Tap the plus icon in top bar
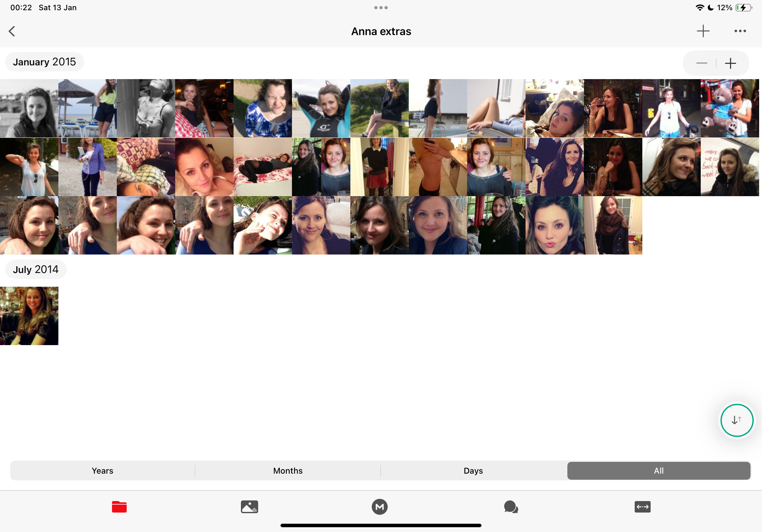The height and width of the screenshot is (532, 762). click(703, 31)
